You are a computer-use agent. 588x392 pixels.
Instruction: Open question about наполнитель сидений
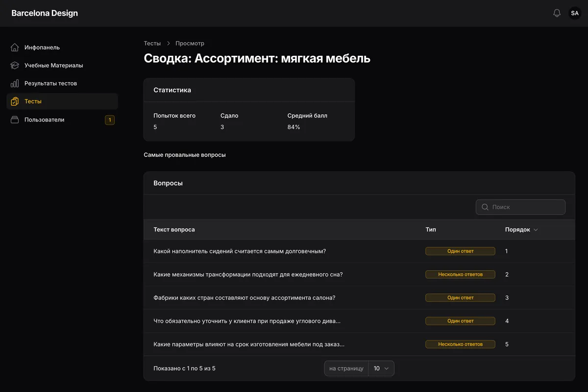[240, 251]
